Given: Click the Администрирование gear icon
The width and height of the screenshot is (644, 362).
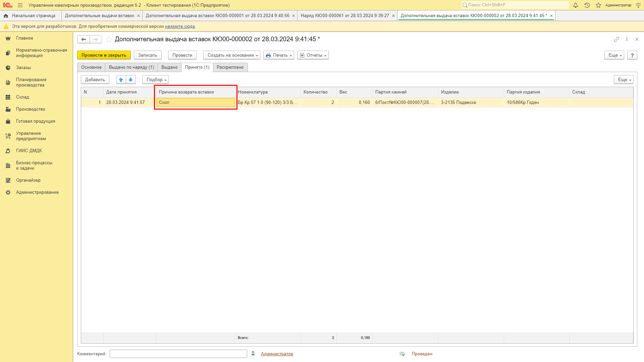Looking at the screenshot, I should point(8,192).
